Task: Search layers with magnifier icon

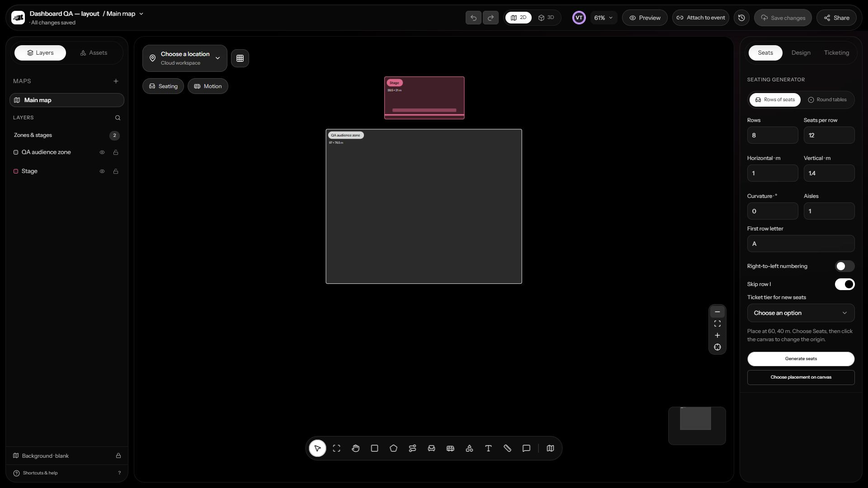Action: pyautogui.click(x=118, y=118)
